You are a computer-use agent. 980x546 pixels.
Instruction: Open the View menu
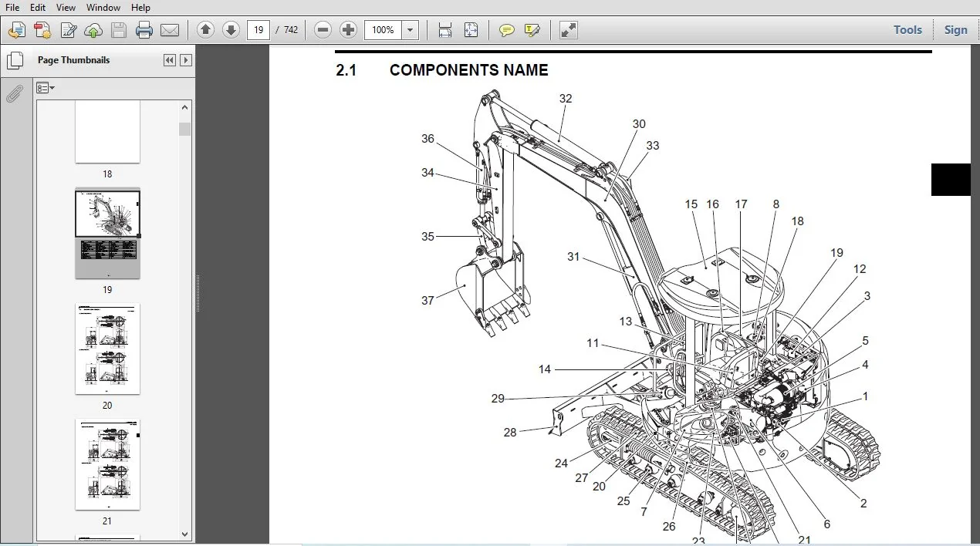(x=66, y=7)
